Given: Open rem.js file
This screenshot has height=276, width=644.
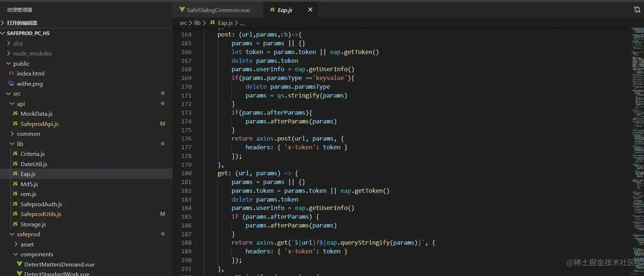Looking at the screenshot, I should (86, 194).
